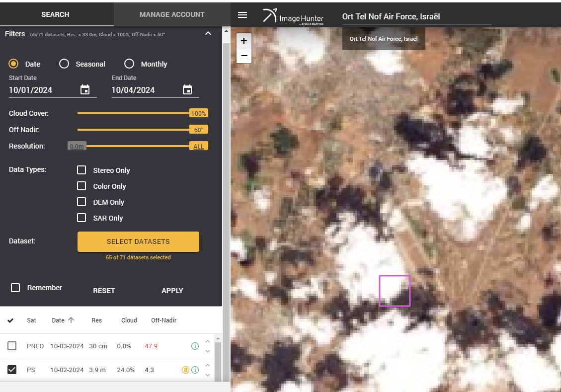The image size is (561, 392).
Task: Select the Date radio button
Action: 13,64
